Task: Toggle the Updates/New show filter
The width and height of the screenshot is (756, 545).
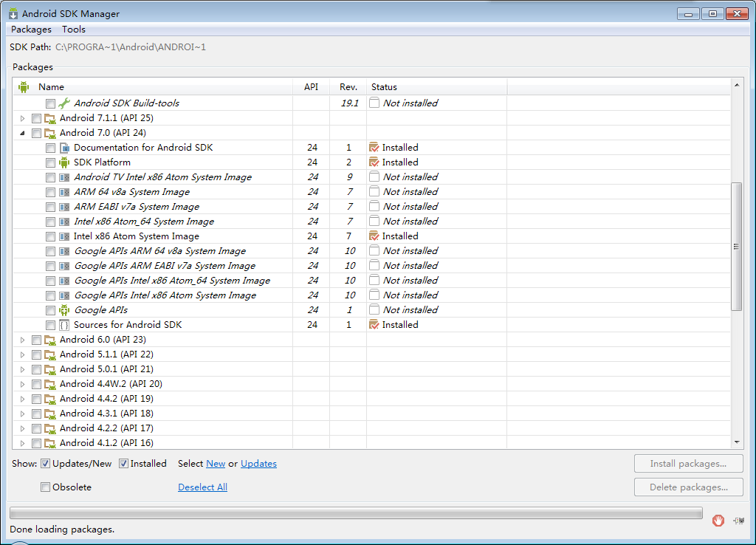Action: click(x=45, y=464)
